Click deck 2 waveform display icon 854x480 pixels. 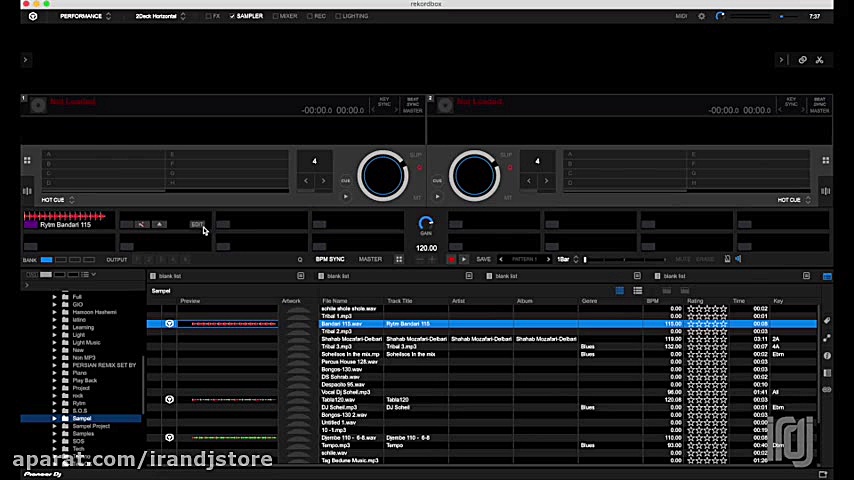pyautogui.click(x=826, y=191)
